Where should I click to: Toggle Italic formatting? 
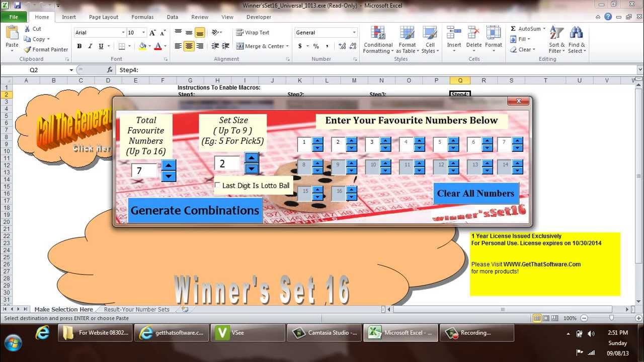pyautogui.click(x=90, y=46)
